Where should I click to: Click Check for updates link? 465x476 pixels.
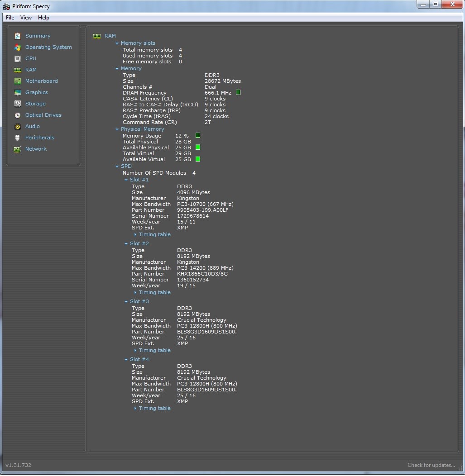tap(431, 465)
